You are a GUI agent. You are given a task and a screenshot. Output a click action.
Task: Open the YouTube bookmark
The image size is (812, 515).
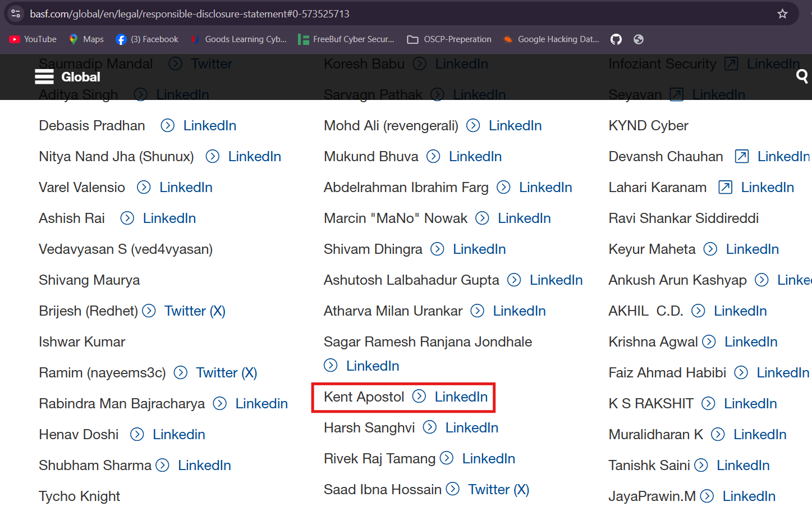click(x=33, y=39)
